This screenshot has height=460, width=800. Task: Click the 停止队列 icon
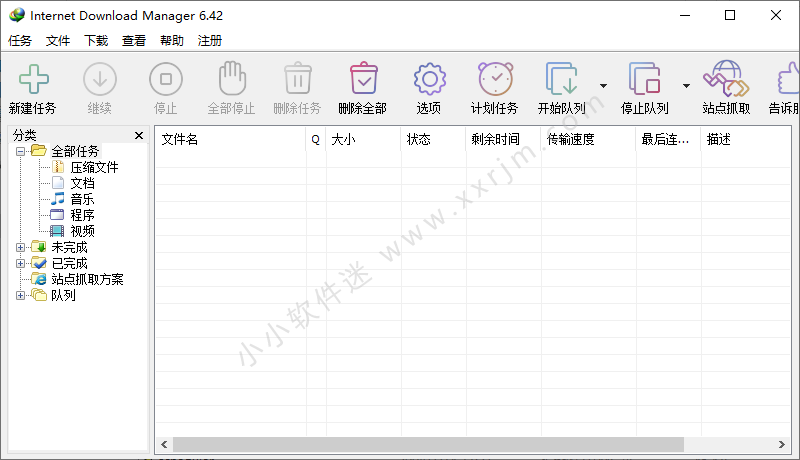click(645, 79)
